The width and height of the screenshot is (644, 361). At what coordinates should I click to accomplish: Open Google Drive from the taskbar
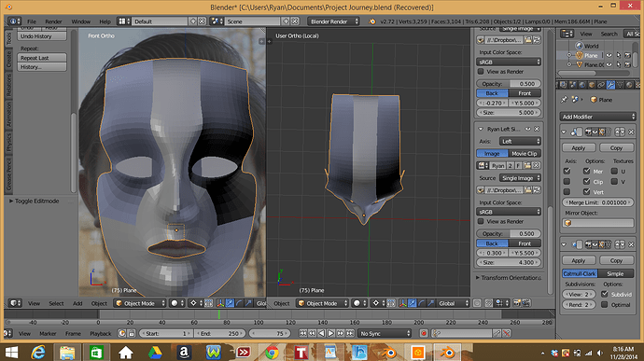[x=155, y=353]
